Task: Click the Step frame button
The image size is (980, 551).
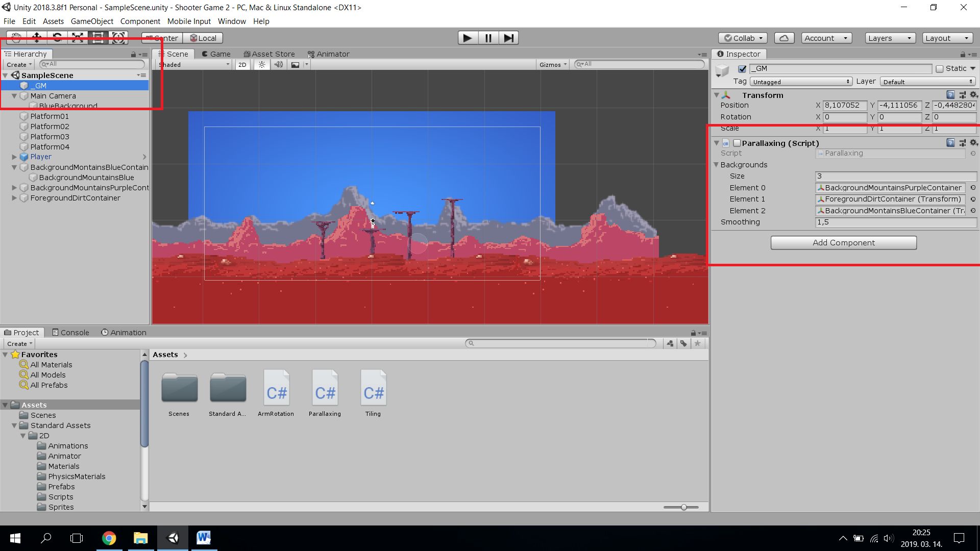Action: 508,38
